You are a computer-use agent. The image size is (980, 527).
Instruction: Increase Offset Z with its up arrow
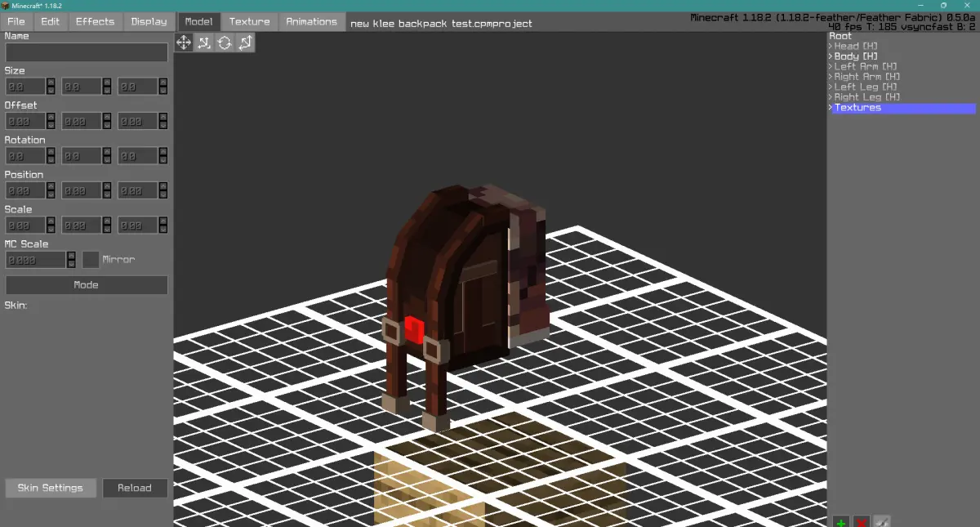[163, 117]
